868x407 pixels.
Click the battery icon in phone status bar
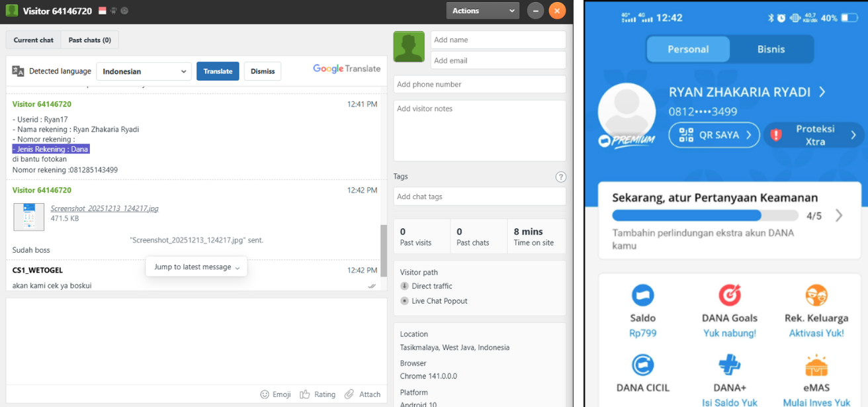tap(849, 18)
